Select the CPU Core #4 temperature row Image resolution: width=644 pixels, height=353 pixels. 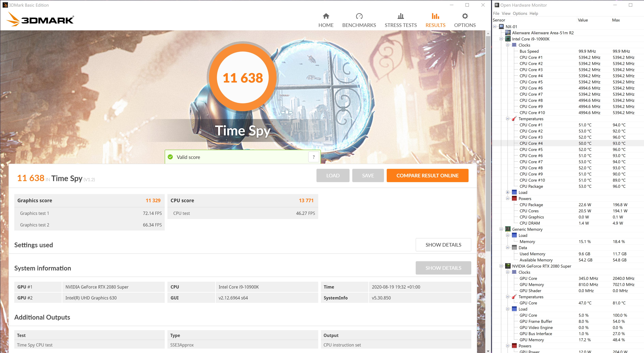click(x=568, y=143)
